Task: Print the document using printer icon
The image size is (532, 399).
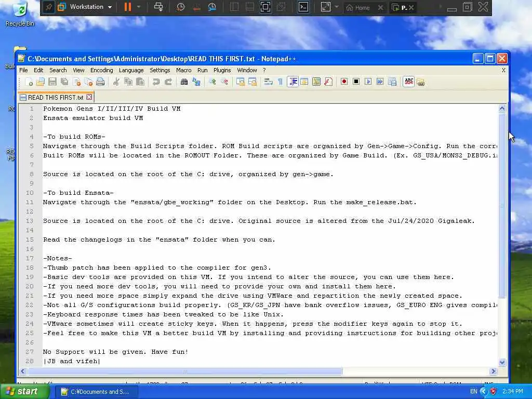Action: pyautogui.click(x=100, y=82)
